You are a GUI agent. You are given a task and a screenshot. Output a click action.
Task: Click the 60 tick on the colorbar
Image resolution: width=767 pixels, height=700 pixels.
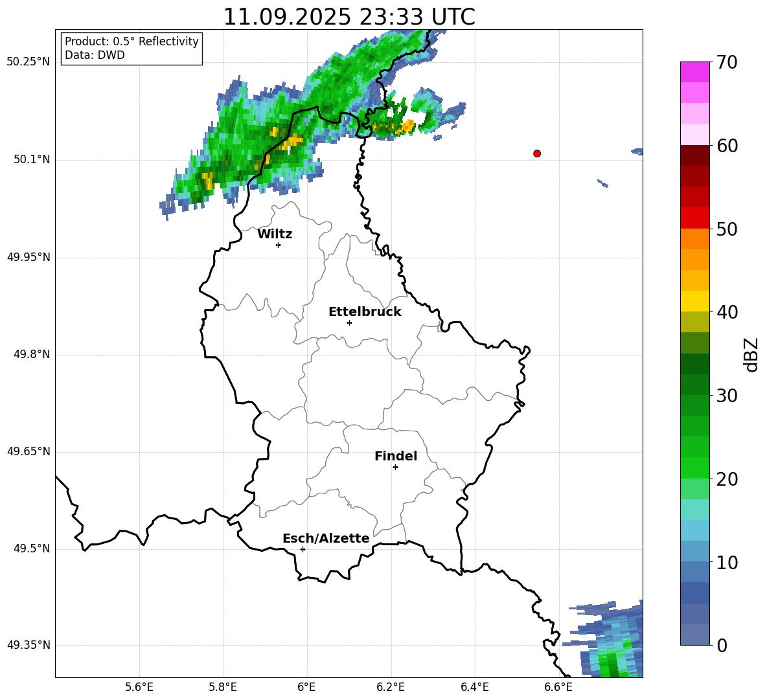(727, 146)
